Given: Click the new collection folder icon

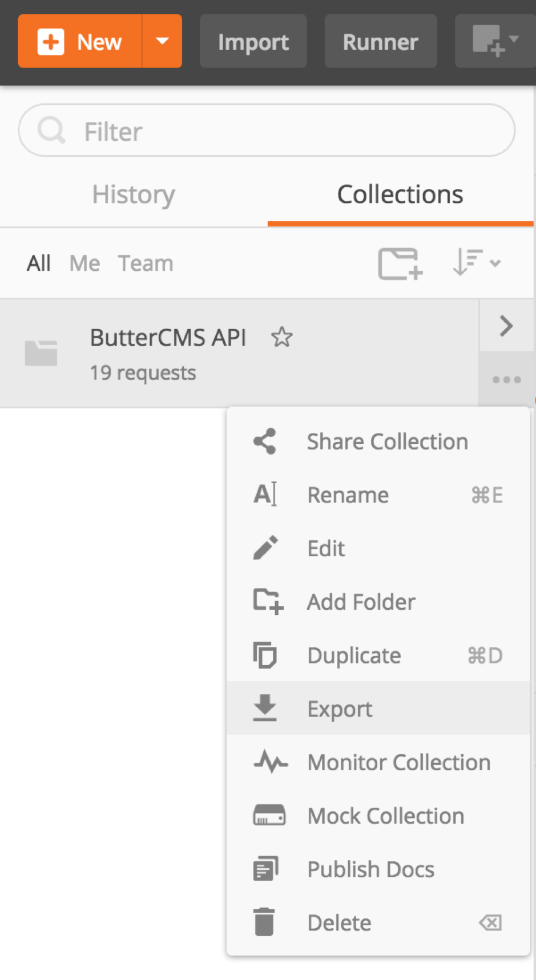Looking at the screenshot, I should coord(400,264).
